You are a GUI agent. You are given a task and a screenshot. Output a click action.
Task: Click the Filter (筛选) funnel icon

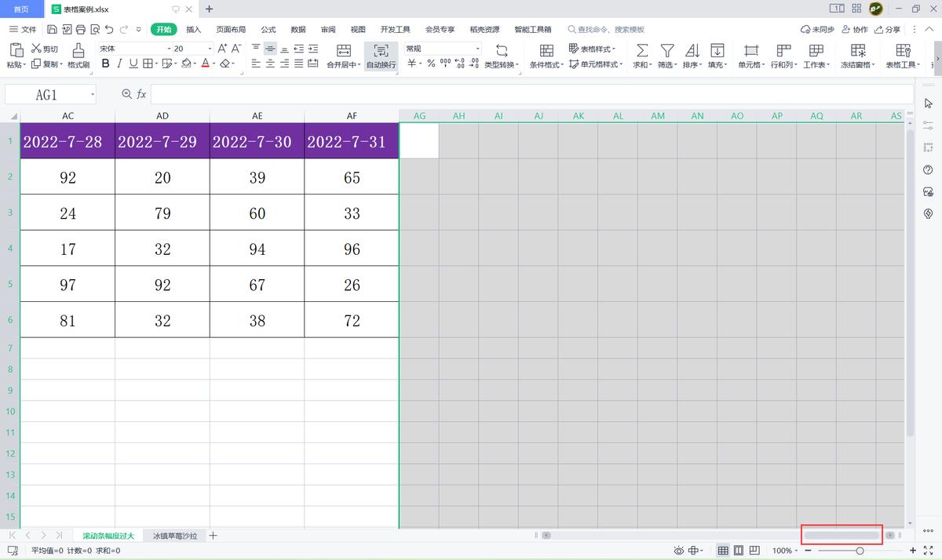[666, 50]
